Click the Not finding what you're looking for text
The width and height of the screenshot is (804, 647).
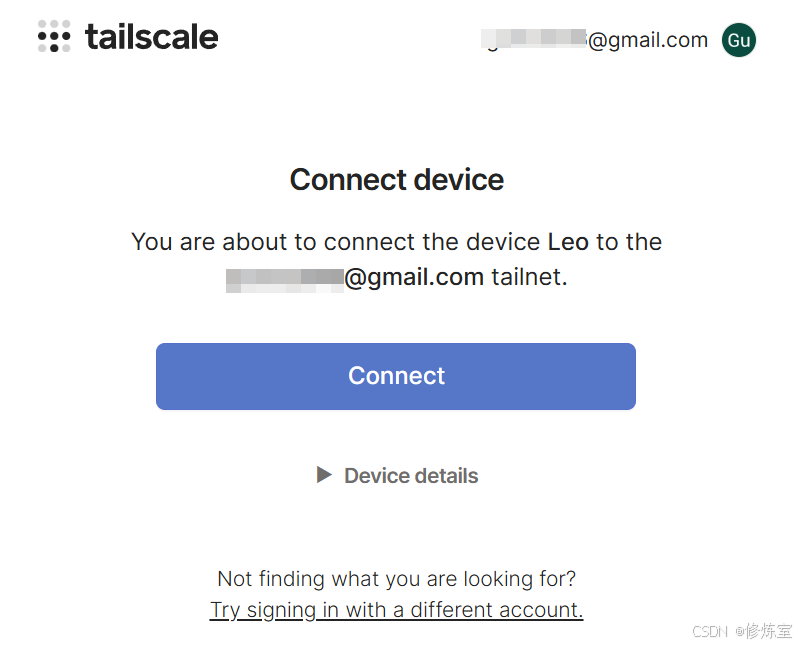click(x=396, y=579)
